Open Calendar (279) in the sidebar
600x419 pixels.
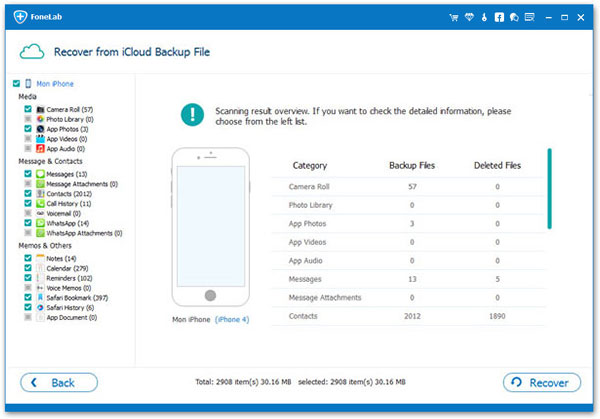pos(67,268)
